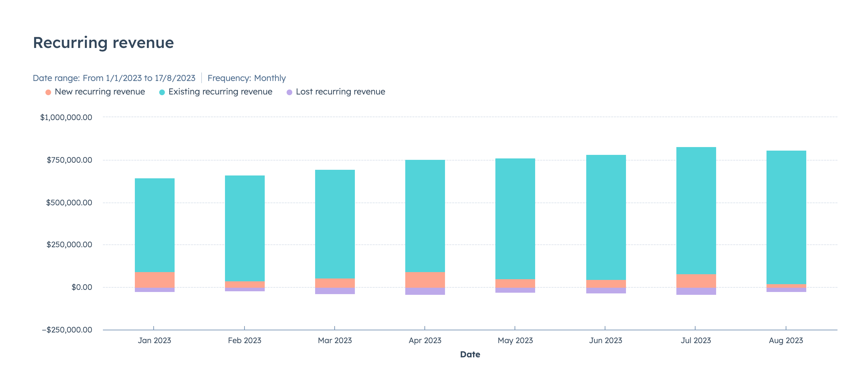Click the Jan 2023 x-axis label
The height and width of the screenshot is (368, 868).
pos(154,340)
